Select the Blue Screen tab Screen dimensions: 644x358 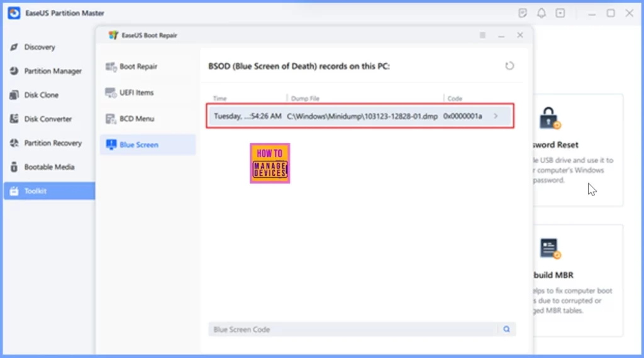[x=148, y=144]
